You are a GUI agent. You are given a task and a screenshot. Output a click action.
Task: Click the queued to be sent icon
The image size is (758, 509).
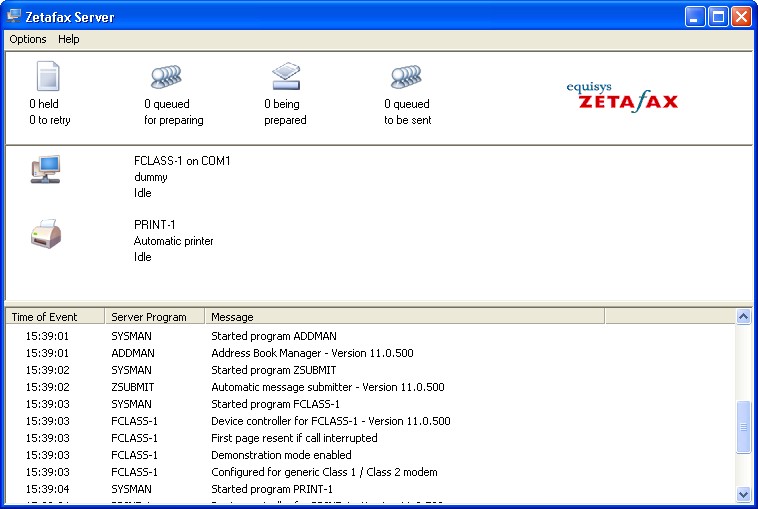click(406, 77)
